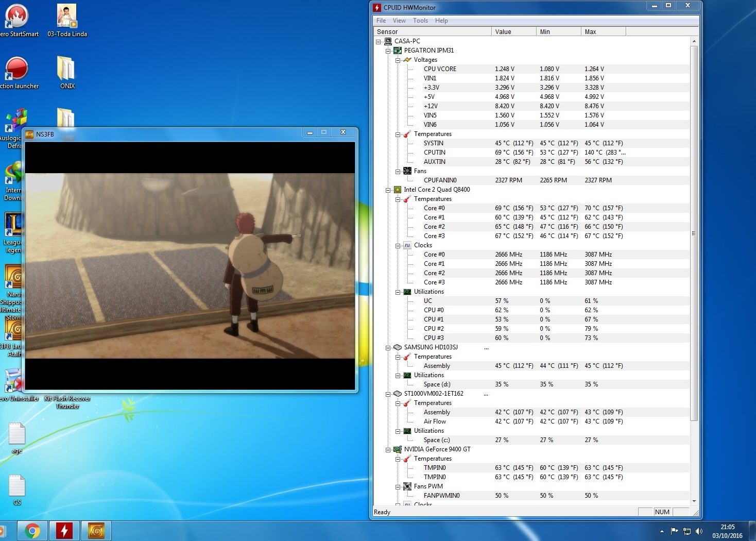Collapse the ST1000VM002-1ET162 node
The height and width of the screenshot is (541, 756).
(388, 394)
